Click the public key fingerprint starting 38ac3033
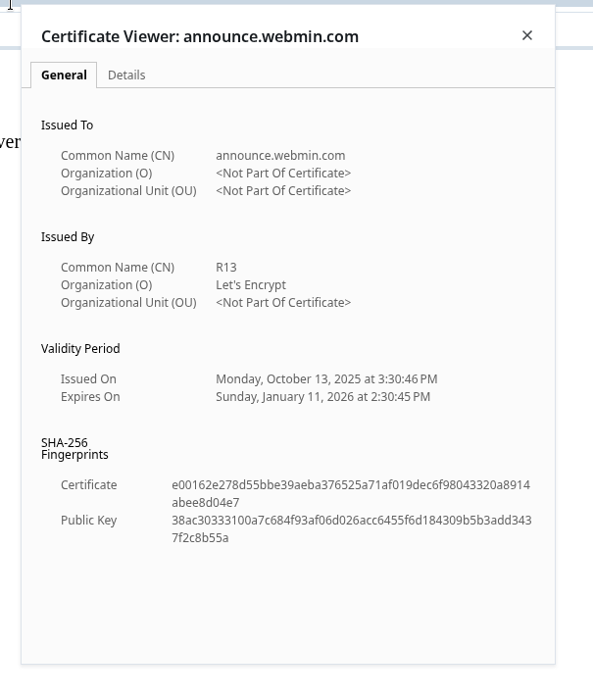This screenshot has height=700, width=593. tap(351, 528)
